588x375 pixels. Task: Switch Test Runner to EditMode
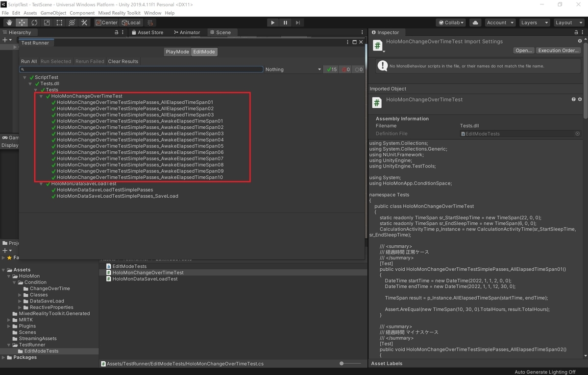(x=204, y=51)
